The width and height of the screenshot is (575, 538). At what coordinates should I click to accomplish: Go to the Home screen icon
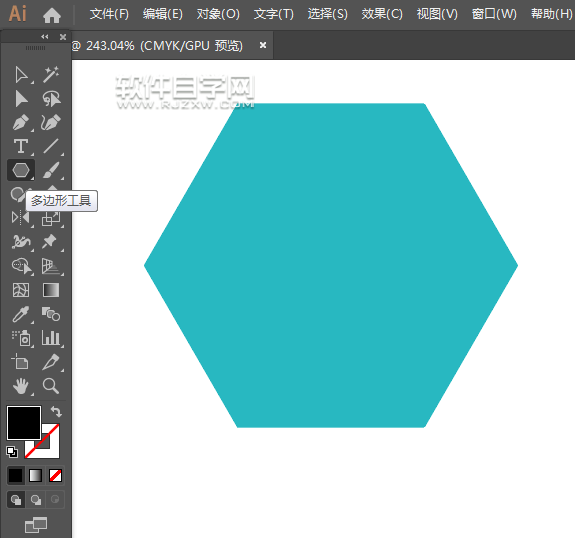(x=52, y=15)
